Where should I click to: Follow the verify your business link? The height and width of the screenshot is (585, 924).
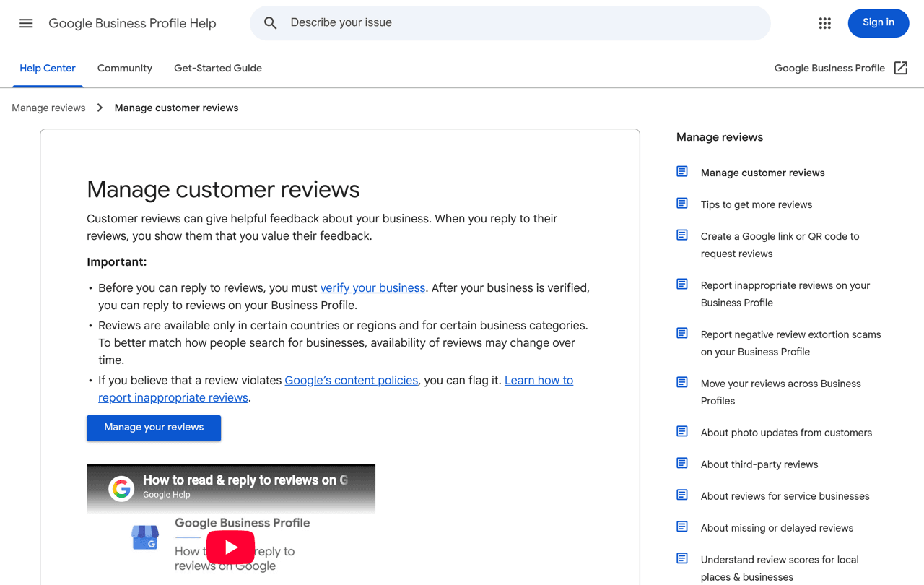click(x=372, y=287)
